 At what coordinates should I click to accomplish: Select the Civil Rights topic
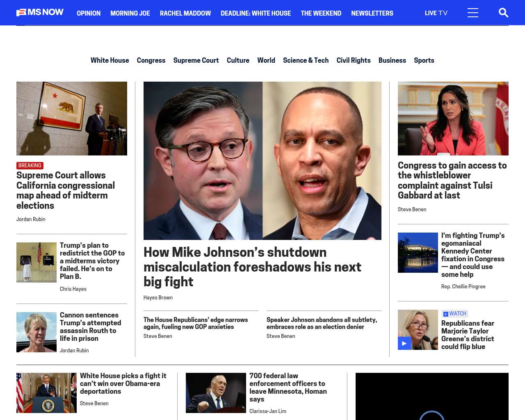click(x=354, y=60)
